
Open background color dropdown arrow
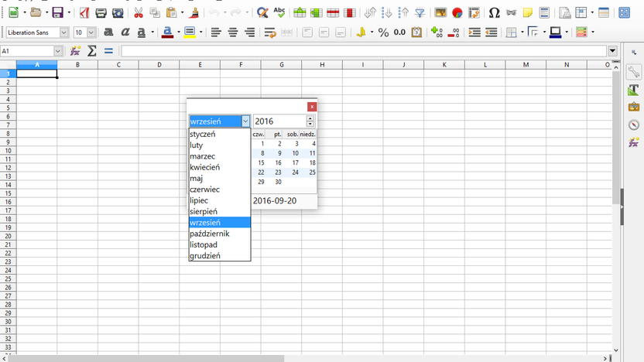200,32
